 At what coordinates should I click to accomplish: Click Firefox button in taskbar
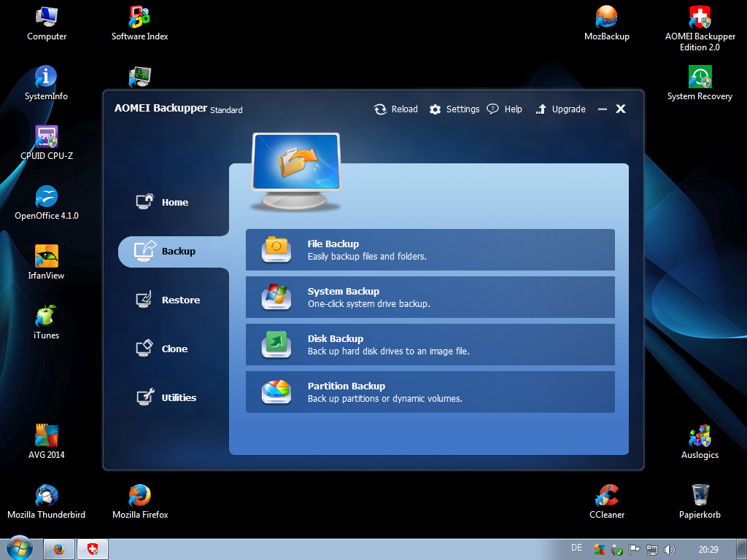[x=59, y=550]
